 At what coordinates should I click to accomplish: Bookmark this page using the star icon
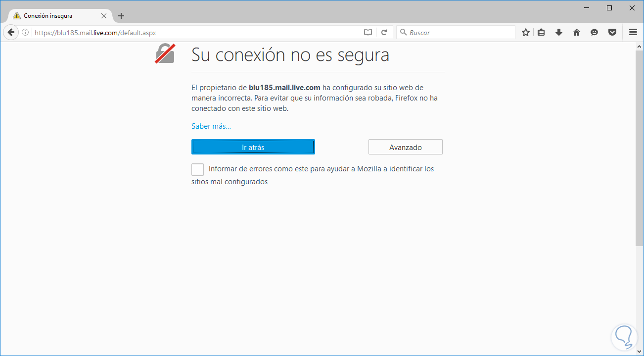tap(526, 33)
